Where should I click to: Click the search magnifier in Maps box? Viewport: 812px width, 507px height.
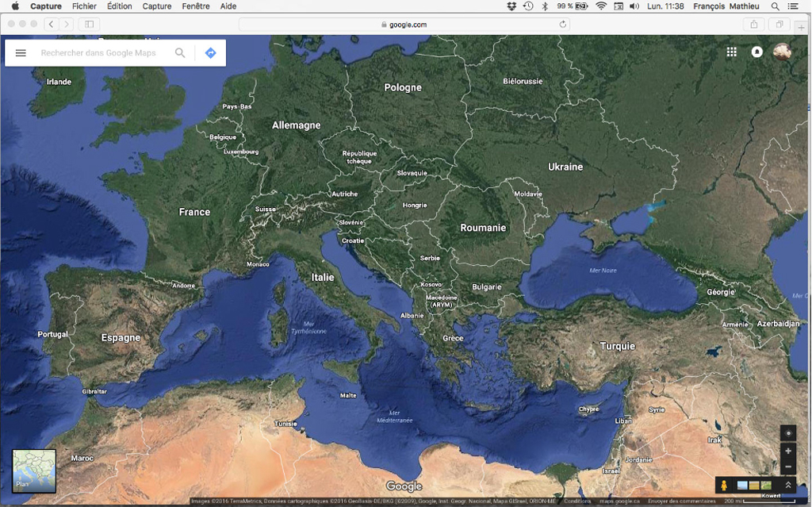point(180,53)
